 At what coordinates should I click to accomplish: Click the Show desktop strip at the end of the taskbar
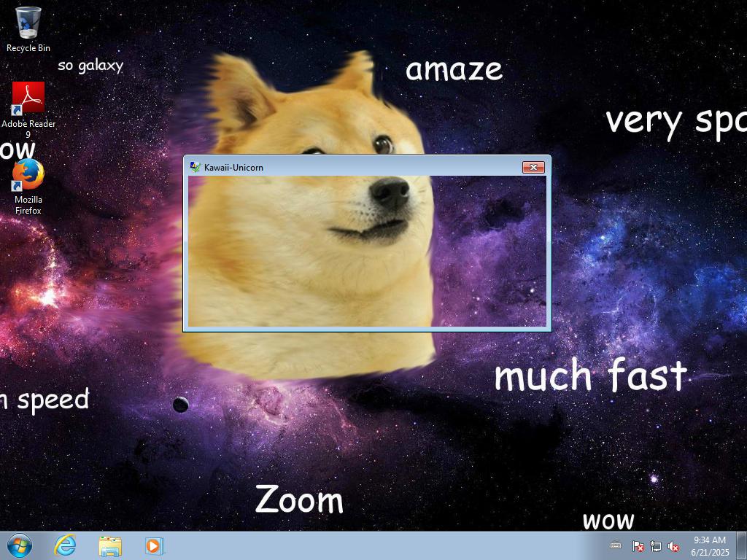741,545
